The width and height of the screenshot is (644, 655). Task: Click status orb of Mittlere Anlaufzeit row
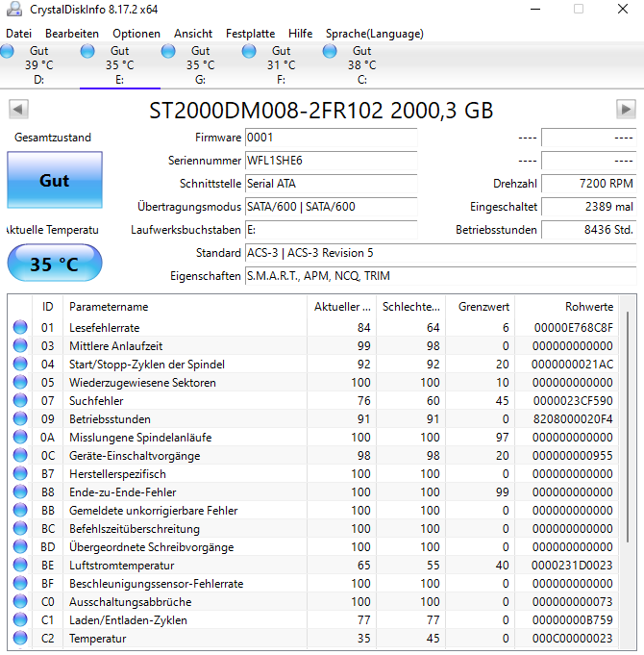(20, 345)
